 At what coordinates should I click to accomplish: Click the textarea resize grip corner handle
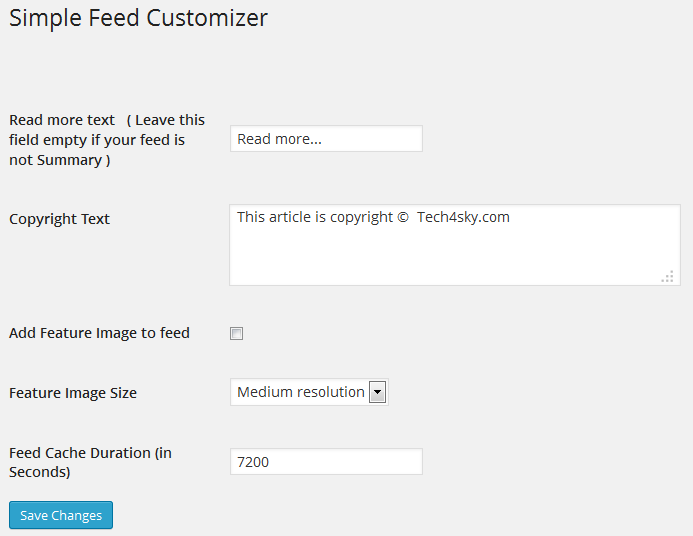[667, 276]
